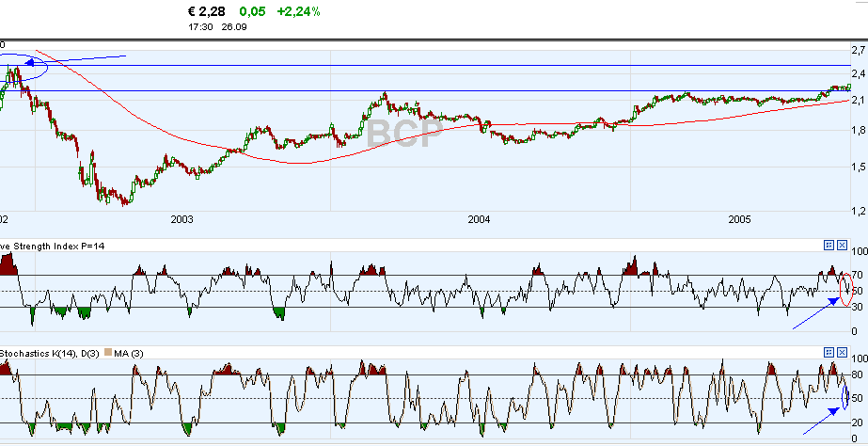Click the 2,1 price axis label

pos(859,101)
